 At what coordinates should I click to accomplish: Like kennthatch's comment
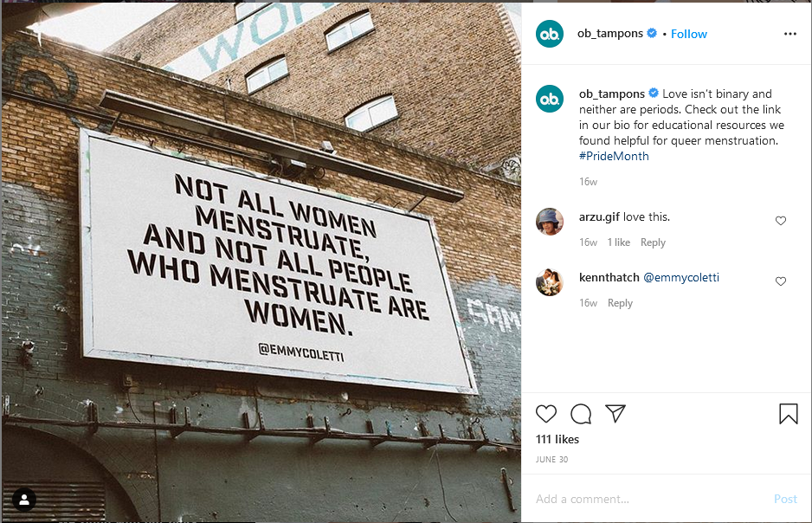[x=781, y=281]
